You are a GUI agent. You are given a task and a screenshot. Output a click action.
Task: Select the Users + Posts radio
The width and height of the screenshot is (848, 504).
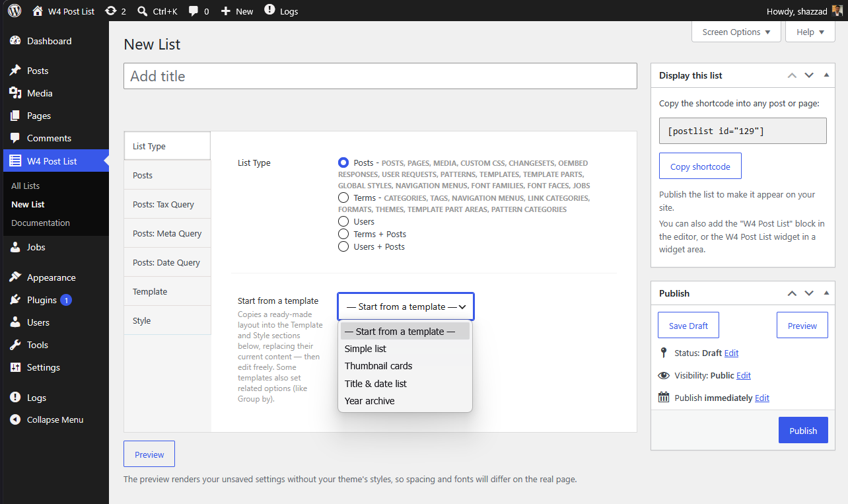coord(343,246)
